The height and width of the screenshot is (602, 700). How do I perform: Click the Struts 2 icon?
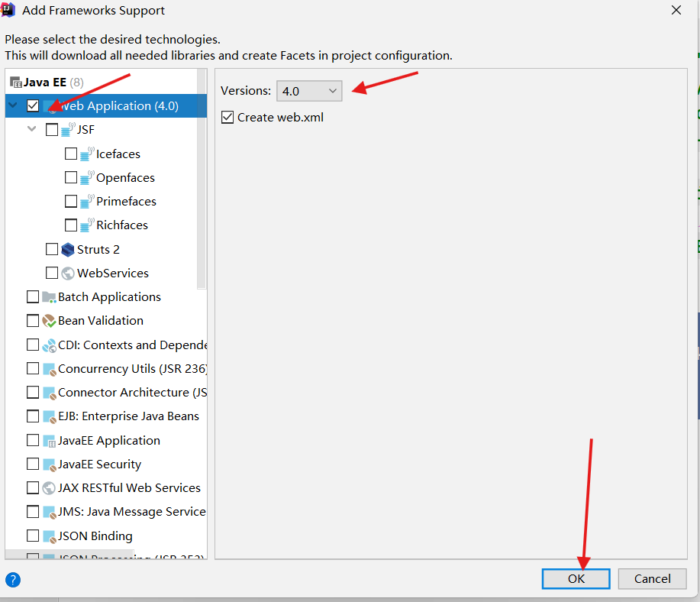click(68, 249)
